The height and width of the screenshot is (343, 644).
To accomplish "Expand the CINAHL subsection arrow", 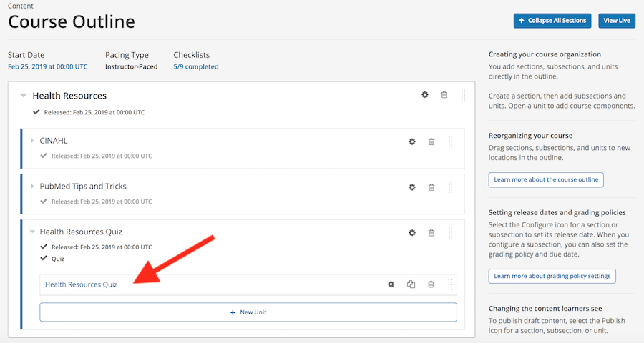I will click(32, 140).
